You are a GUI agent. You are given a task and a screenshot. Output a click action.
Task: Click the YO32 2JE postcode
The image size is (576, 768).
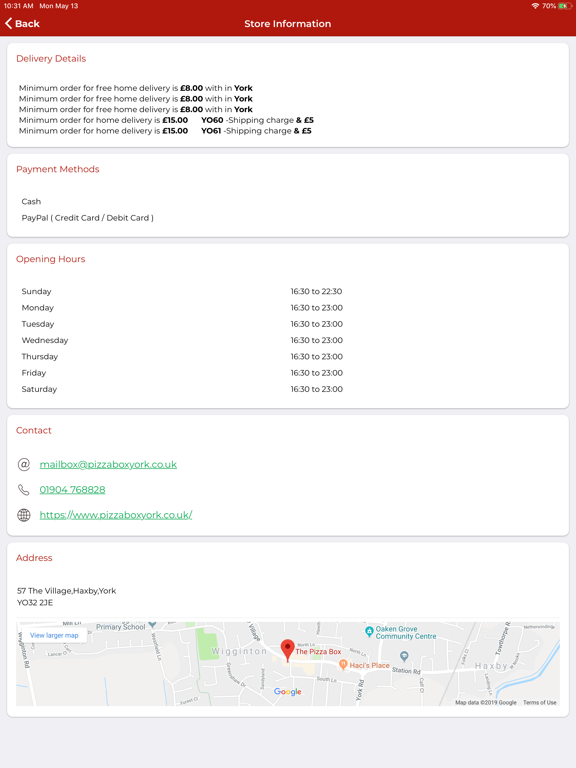pyautogui.click(x=35, y=602)
